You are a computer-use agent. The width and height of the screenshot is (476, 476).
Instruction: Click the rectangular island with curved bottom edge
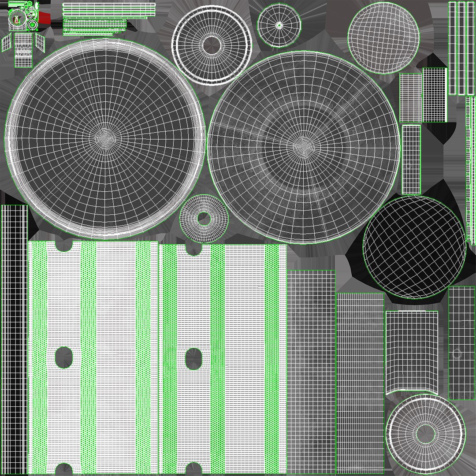(412, 353)
